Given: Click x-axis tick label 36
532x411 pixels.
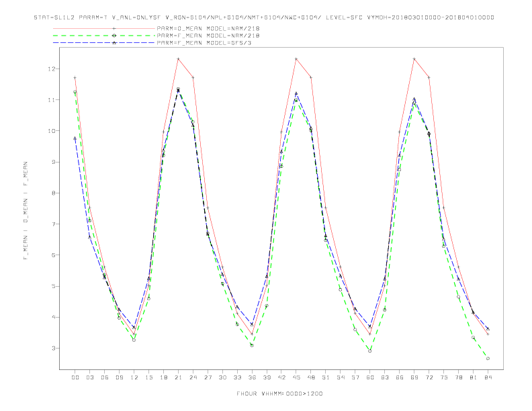Looking at the screenshot, I should click(x=252, y=377).
